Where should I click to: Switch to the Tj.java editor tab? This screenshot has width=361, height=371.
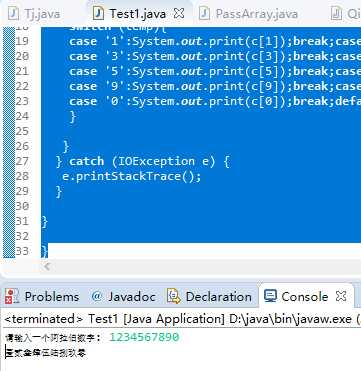click(33, 14)
